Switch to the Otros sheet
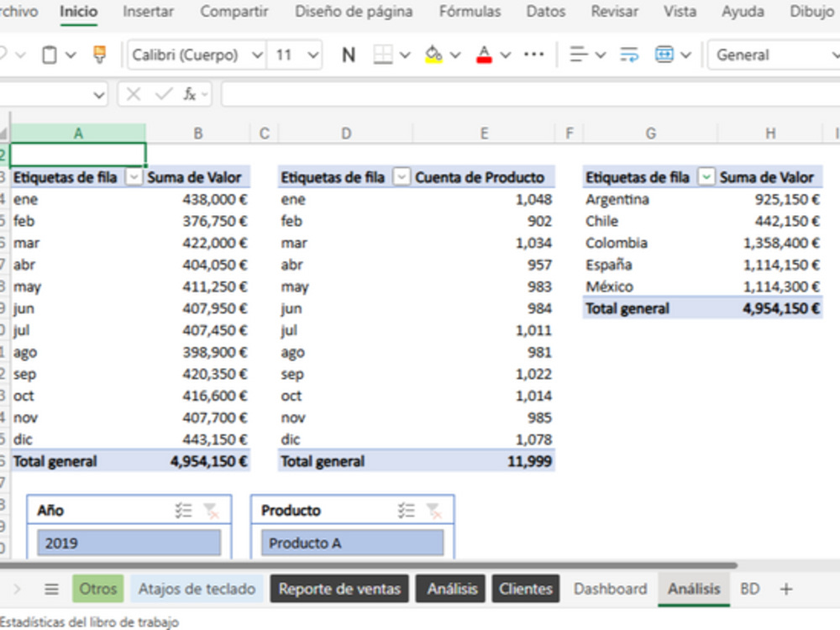Image resolution: width=840 pixels, height=630 pixels. click(98, 589)
